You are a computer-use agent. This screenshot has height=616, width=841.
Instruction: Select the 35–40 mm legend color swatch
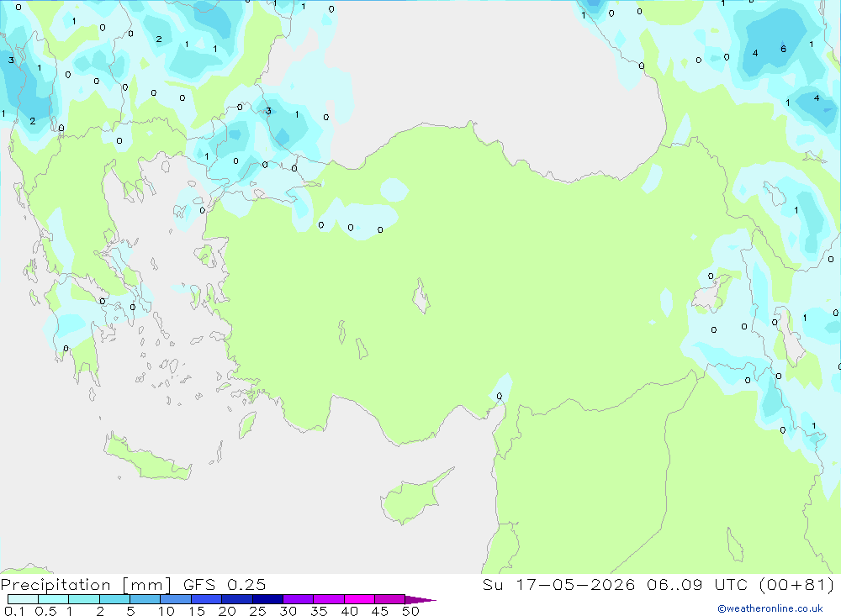pos(329,599)
